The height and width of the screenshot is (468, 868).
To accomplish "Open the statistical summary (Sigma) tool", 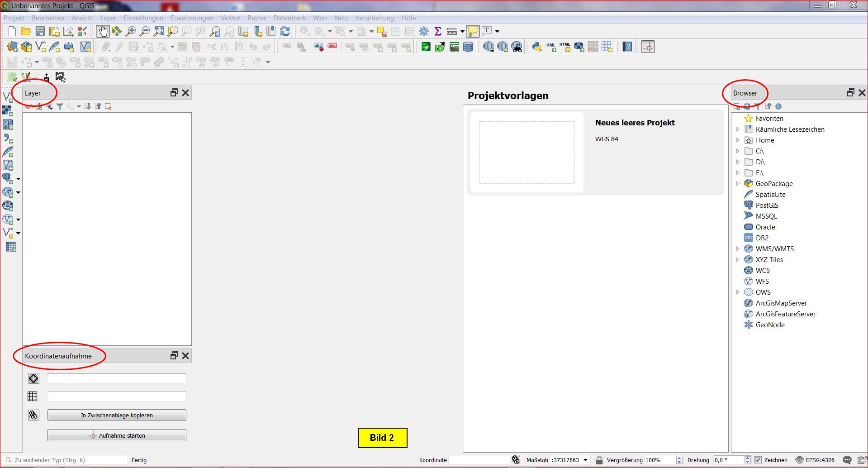I will tap(437, 31).
